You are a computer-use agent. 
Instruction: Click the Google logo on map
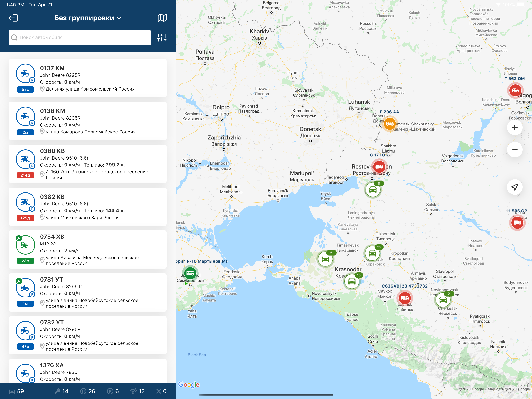pos(189,385)
